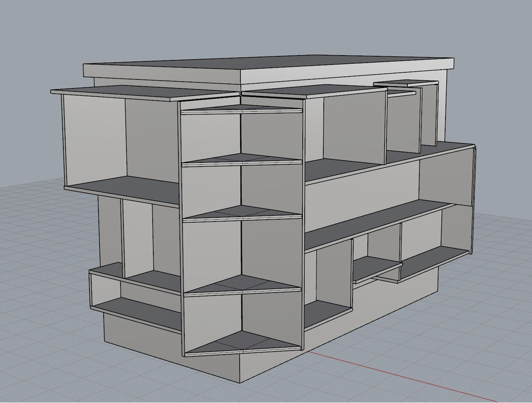Click the small raised block at the upper right

[403, 83]
